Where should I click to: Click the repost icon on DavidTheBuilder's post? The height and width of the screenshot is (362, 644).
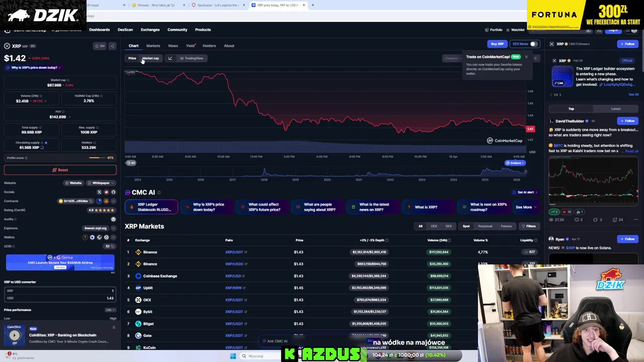pos(595,220)
